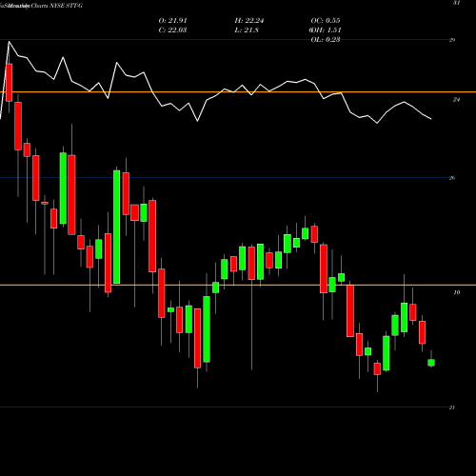This screenshot has width=476, height=476.
Task: Click the 'OL: 0.28' readout
Action: (326, 40)
